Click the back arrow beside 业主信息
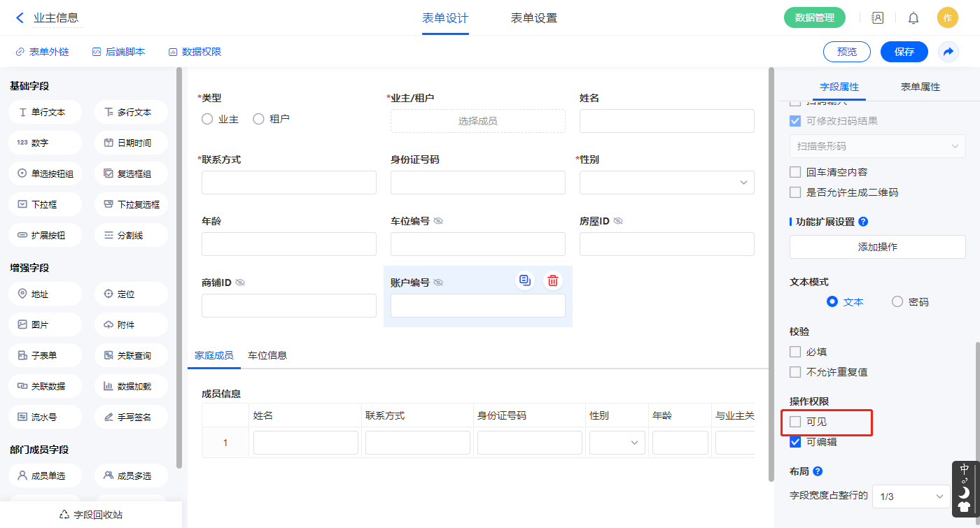The height and width of the screenshot is (528, 980). pos(20,18)
